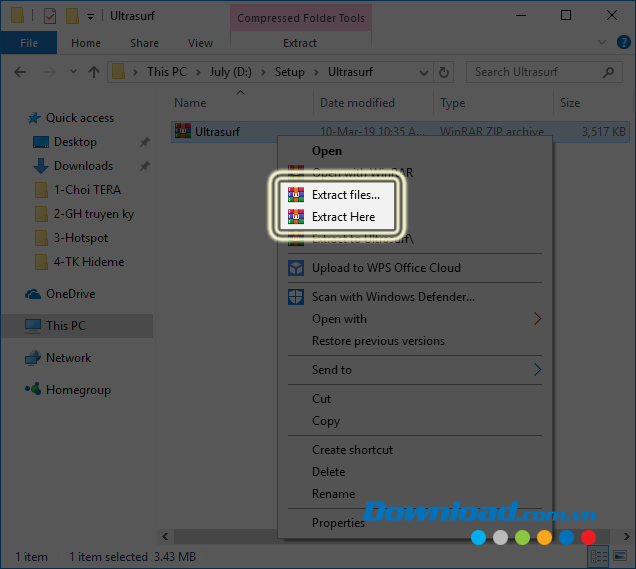Click the Properties quick access toolbar icon
This screenshot has height=569, width=636.
[x=50, y=16]
